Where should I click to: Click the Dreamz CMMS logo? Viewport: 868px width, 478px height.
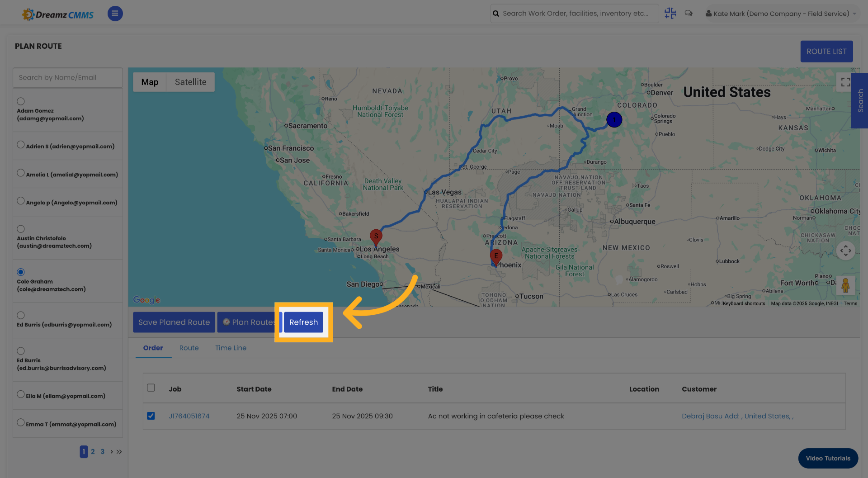click(57, 14)
